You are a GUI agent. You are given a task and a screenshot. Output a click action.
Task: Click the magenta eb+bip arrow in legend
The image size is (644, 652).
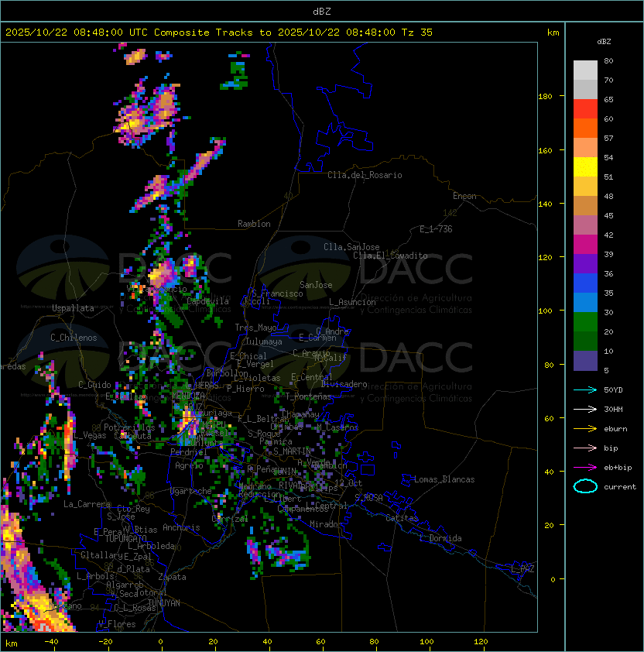(585, 468)
